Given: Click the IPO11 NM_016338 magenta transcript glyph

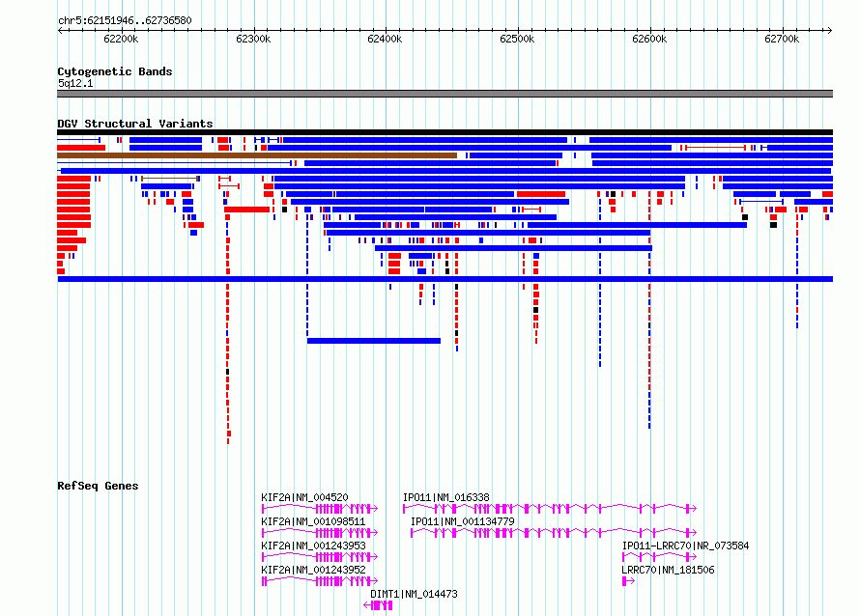Looking at the screenshot, I should tap(550, 509).
